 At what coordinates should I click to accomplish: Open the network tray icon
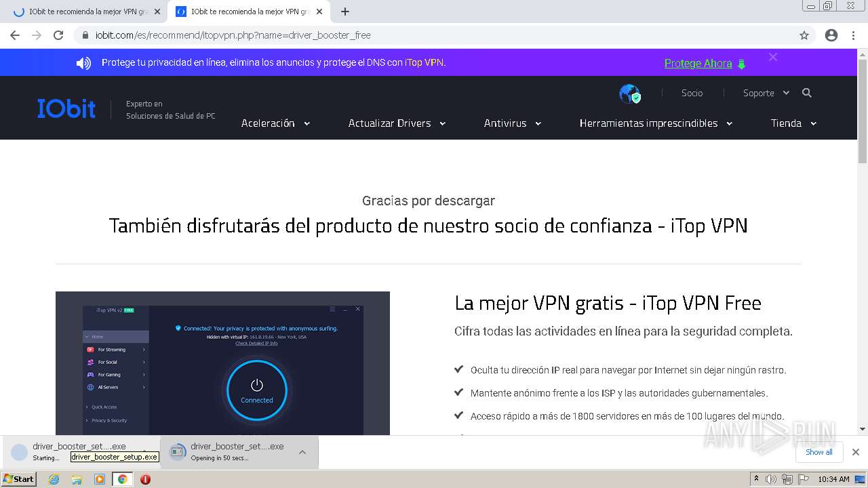[x=787, y=479]
